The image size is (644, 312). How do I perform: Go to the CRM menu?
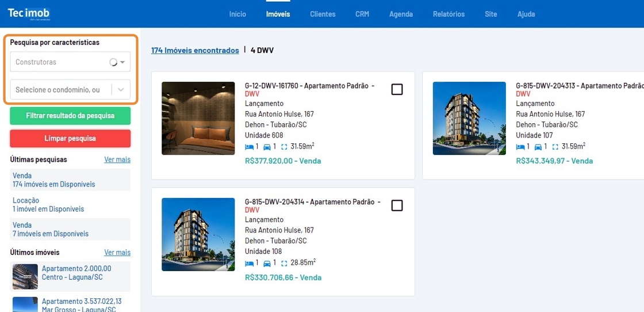coord(362,14)
